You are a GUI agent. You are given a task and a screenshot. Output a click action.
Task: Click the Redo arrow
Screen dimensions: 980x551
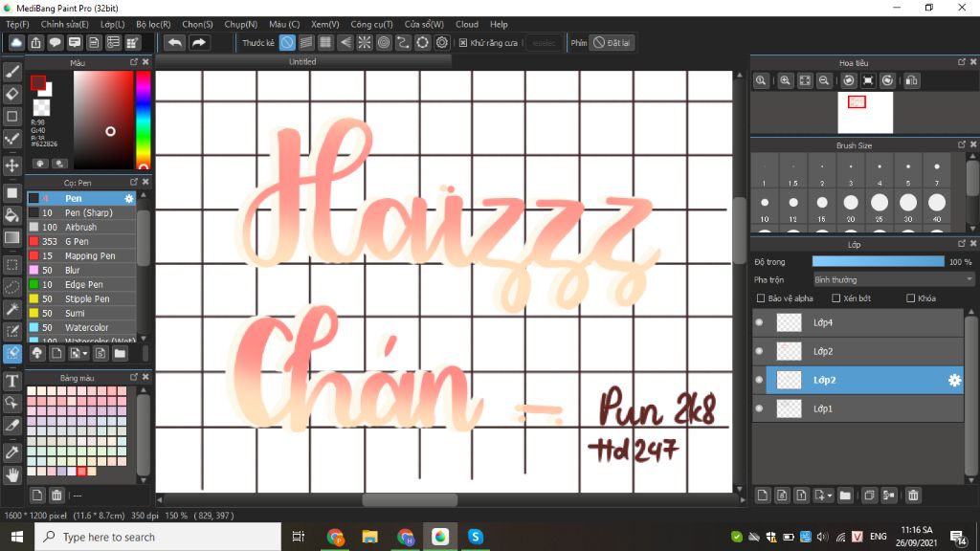[x=198, y=42]
